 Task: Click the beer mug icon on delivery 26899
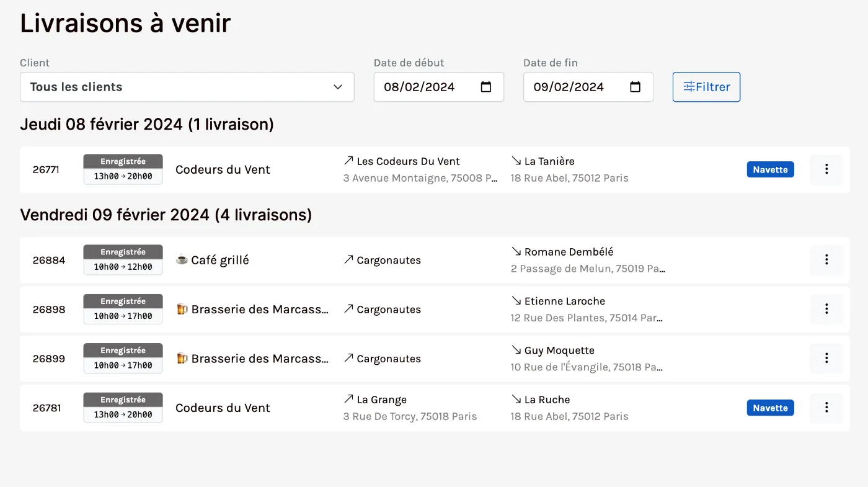182,359
